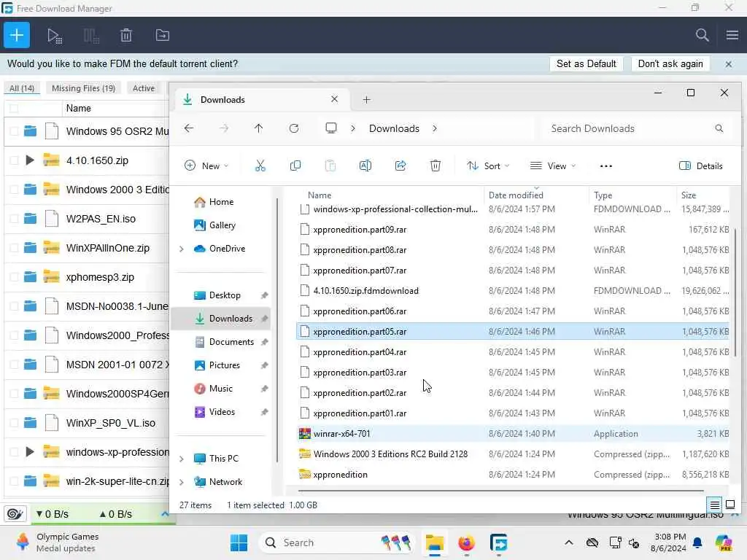Image resolution: width=747 pixels, height=560 pixels.
Task: Go up one folder in Explorer
Action: pos(259,128)
